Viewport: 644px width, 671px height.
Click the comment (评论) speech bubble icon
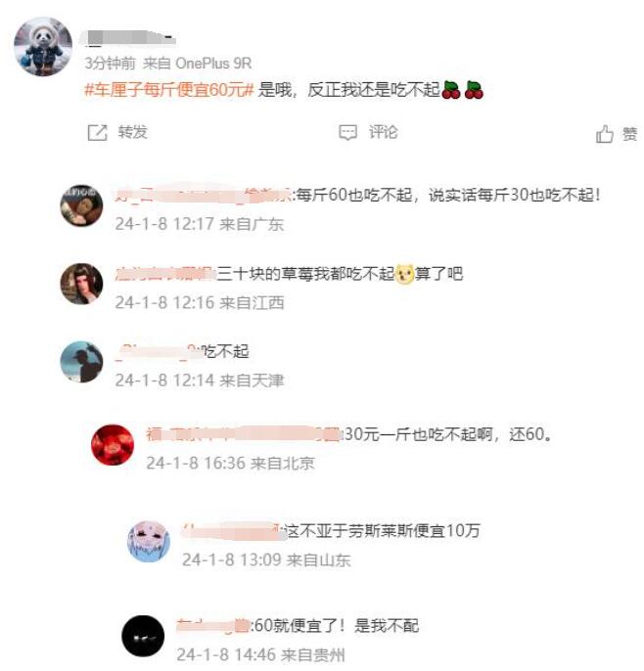point(347,133)
